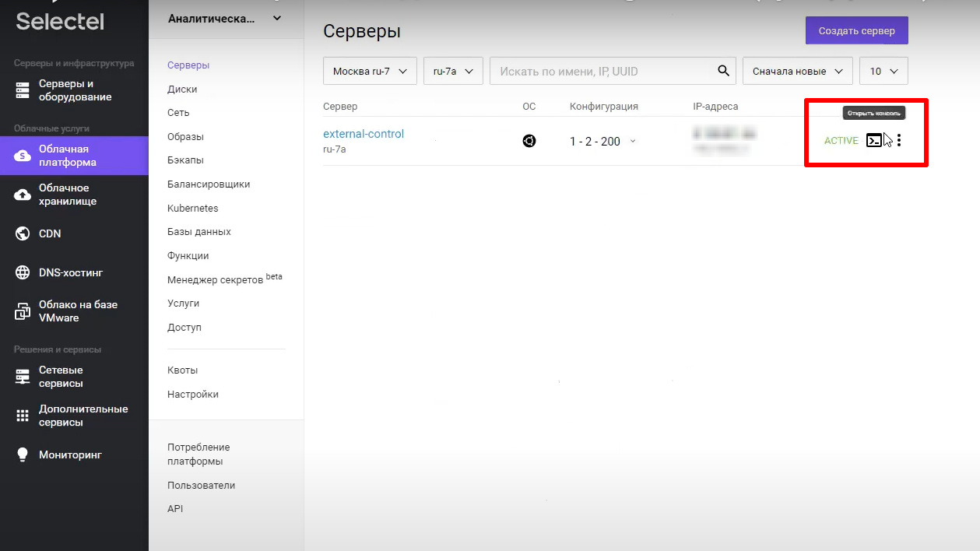
Task: Click the Создать сервер button
Action: 856,31
